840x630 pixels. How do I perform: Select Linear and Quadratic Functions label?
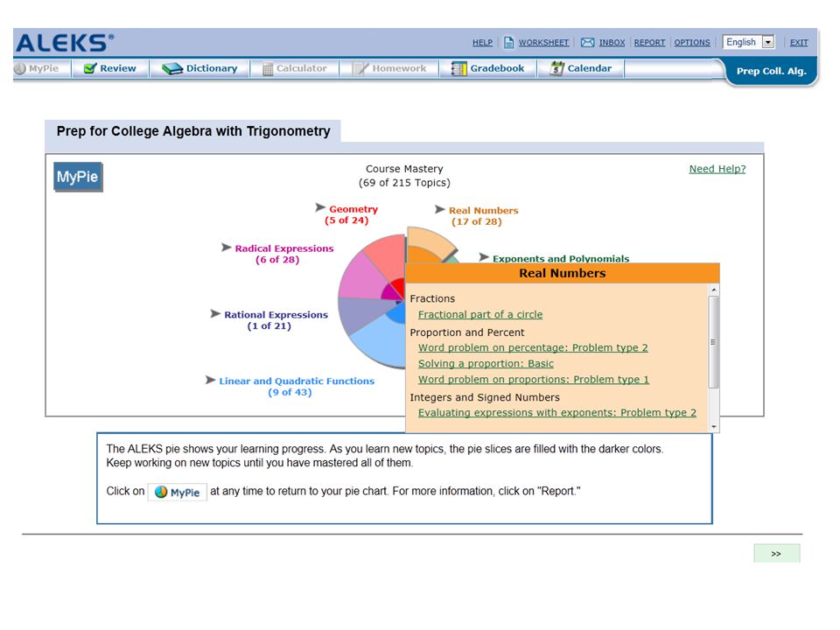coord(297,386)
